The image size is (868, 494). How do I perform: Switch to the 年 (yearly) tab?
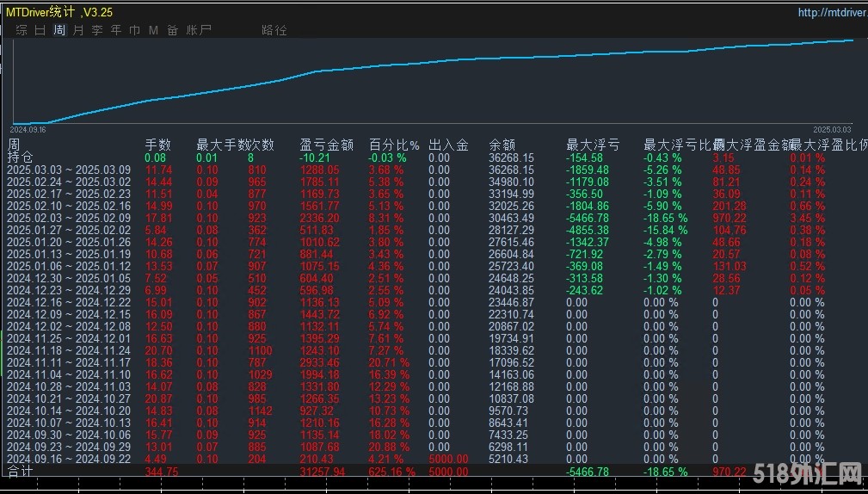coord(115,30)
